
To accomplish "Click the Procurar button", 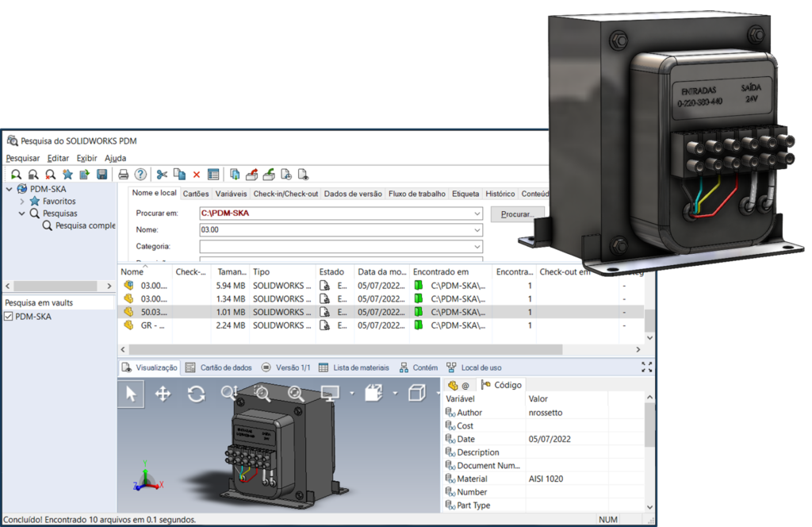I will point(518,214).
